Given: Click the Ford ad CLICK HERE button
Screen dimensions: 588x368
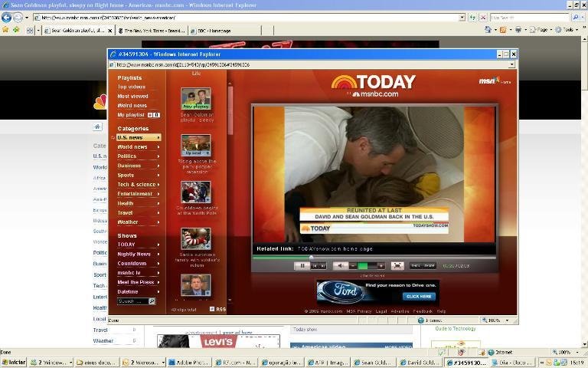Looking at the screenshot, I should pyautogui.click(x=419, y=296).
